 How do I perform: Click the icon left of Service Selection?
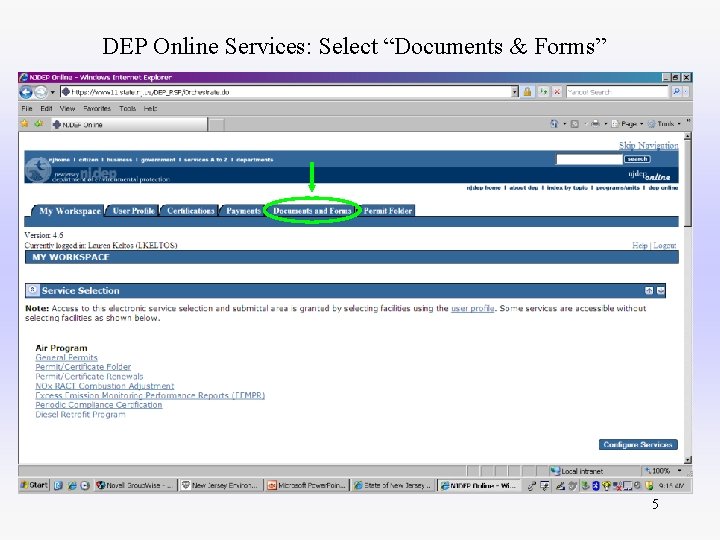click(x=32, y=290)
